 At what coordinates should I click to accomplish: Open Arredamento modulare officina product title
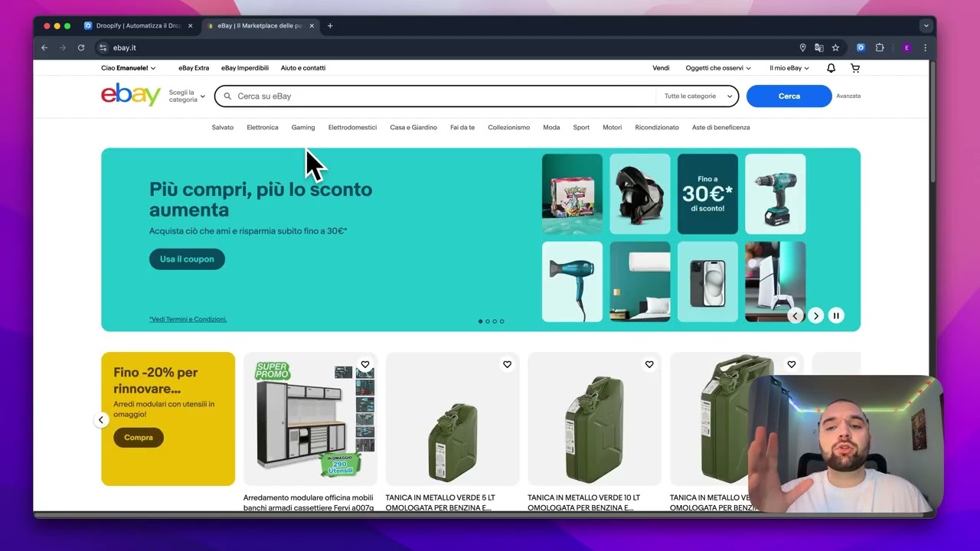pyautogui.click(x=309, y=503)
